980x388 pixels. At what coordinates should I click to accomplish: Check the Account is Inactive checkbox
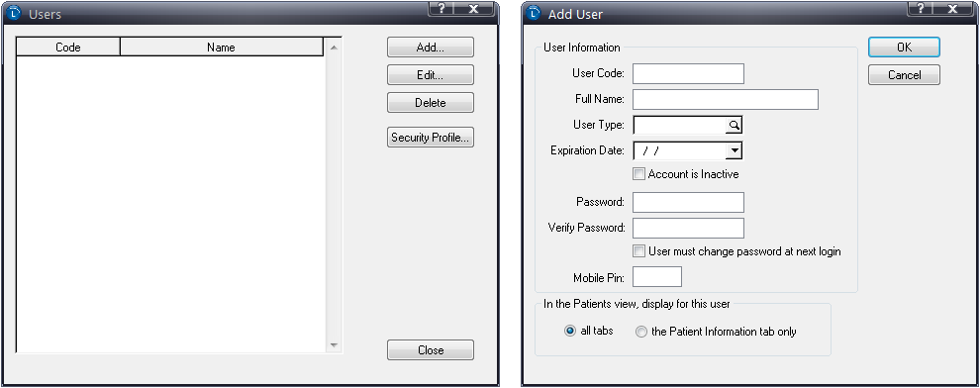(638, 174)
